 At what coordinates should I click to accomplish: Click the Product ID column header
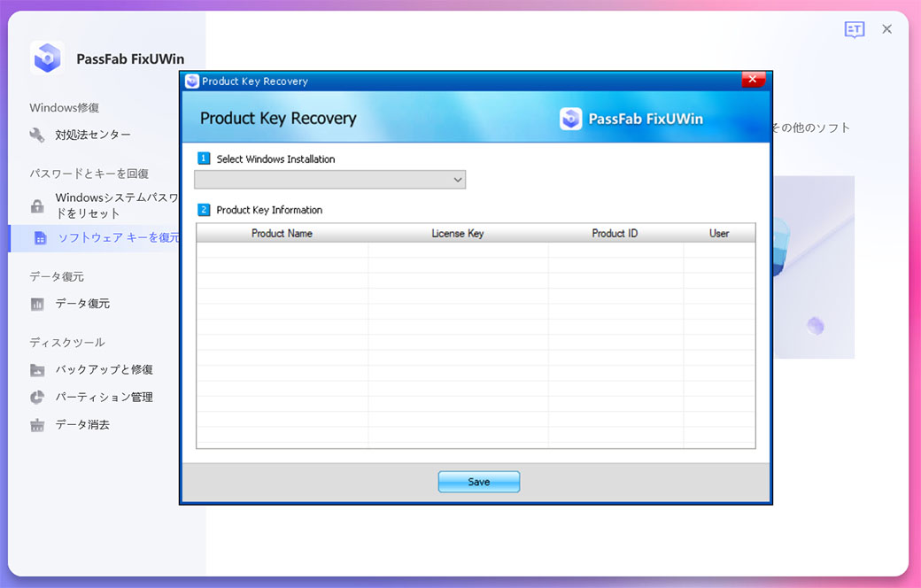[615, 234]
